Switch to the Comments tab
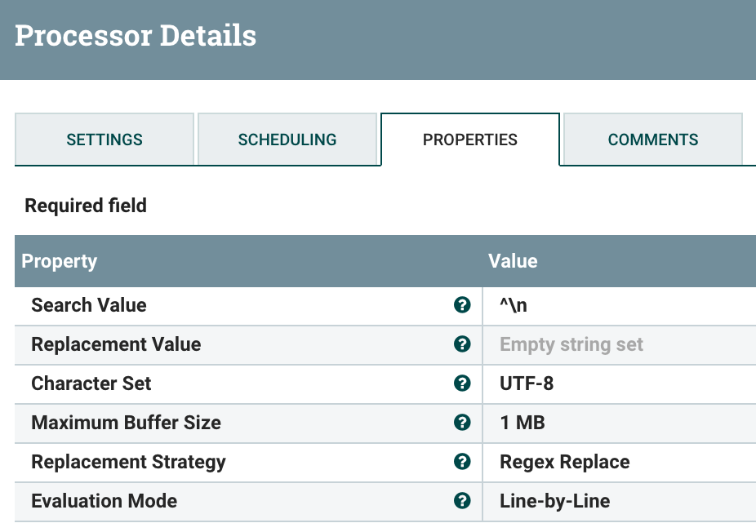The width and height of the screenshot is (756, 532). pyautogui.click(x=652, y=140)
